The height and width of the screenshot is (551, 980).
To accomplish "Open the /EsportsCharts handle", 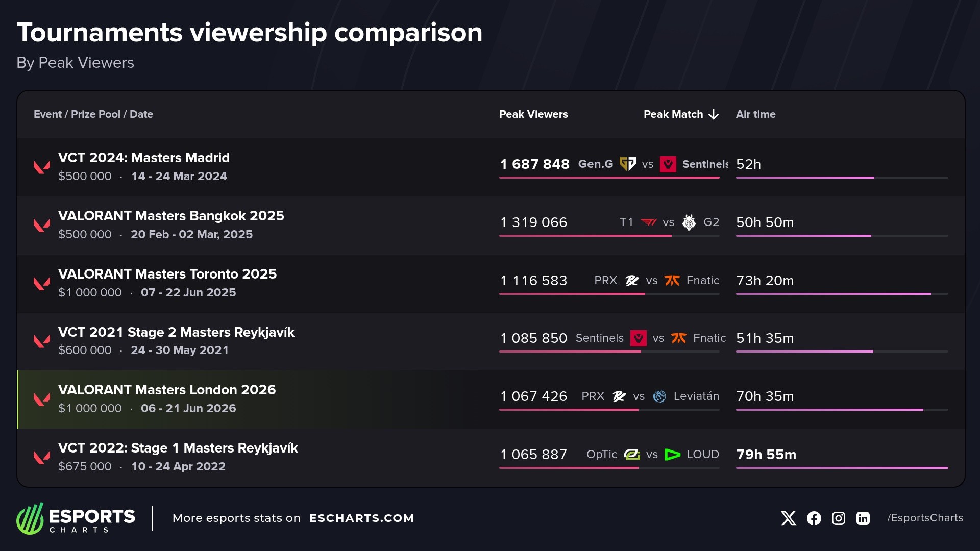I will tap(925, 518).
